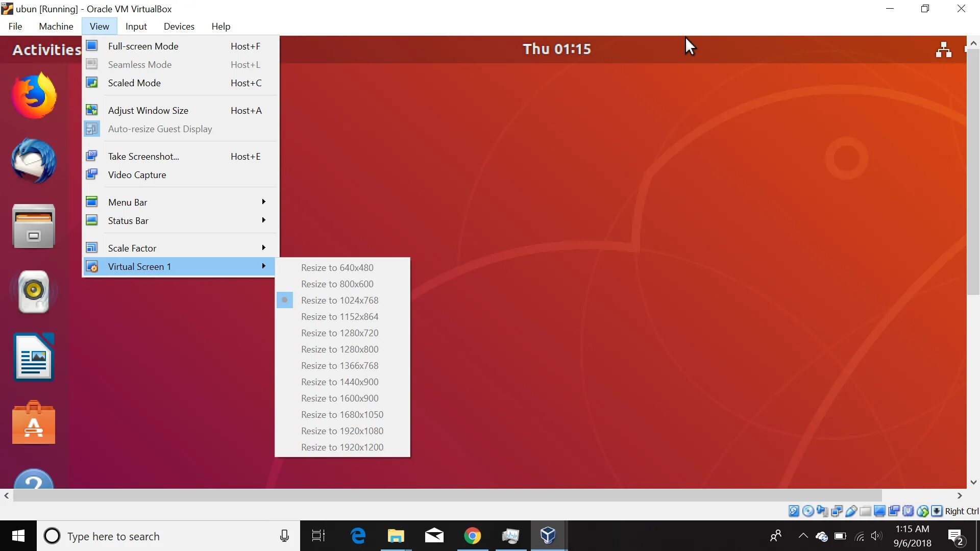This screenshot has width=980, height=551.
Task: Click the display monitor indicator in status bar
Action: pos(879,511)
